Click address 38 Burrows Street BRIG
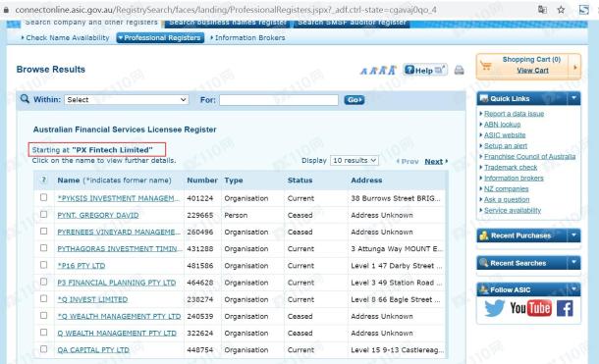 pos(396,198)
